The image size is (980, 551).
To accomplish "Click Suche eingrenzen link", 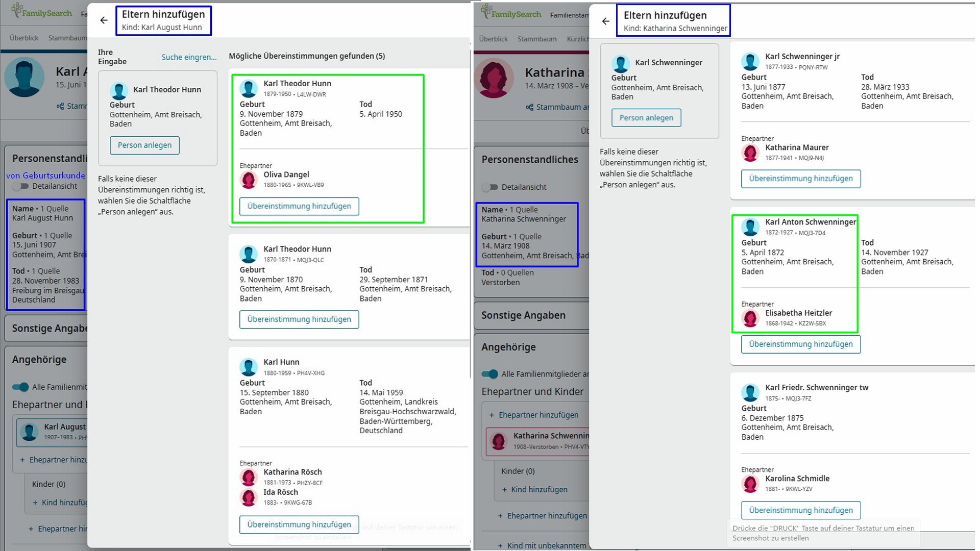I will point(189,57).
